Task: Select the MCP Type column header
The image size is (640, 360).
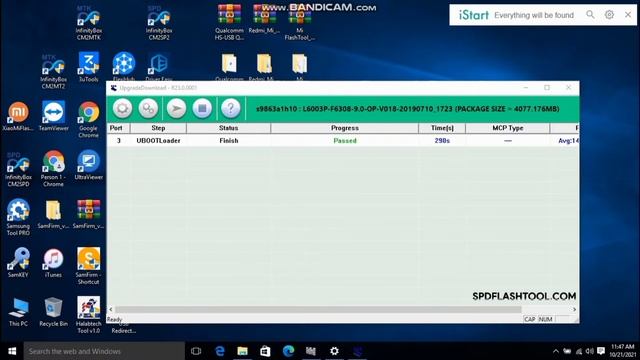Action: click(x=508, y=128)
